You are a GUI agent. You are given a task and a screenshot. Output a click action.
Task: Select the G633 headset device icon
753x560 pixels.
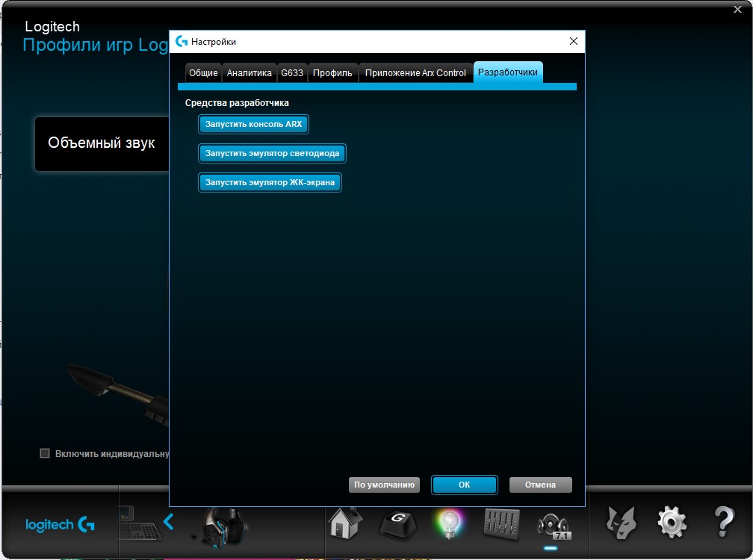221,527
